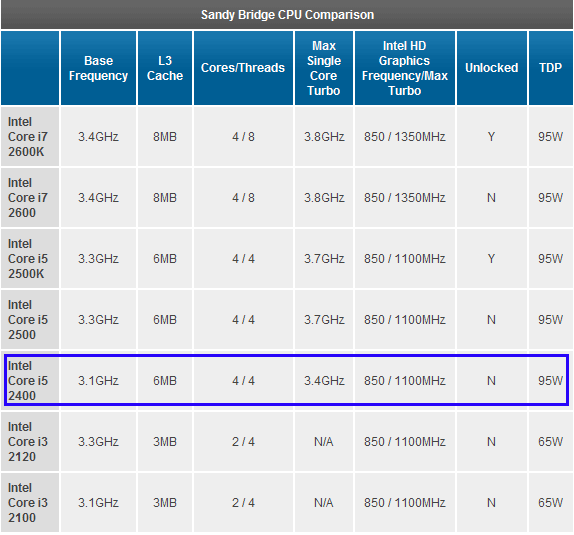Click 3MB L3 cache for i3 2120
Viewport: 574px width, 535px height.
(x=165, y=442)
